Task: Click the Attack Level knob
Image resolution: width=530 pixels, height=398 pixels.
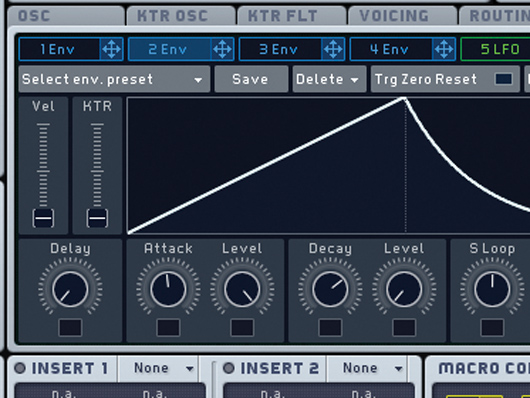Action: (x=242, y=289)
